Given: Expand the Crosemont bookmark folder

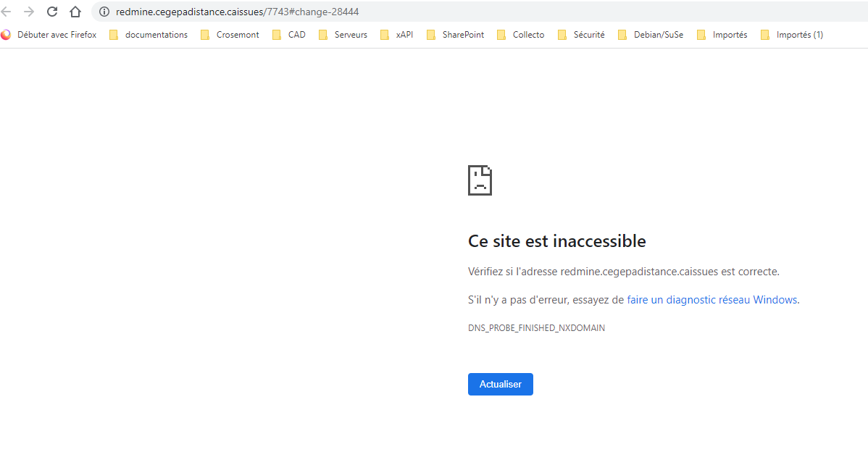Looking at the screenshot, I should click(230, 35).
